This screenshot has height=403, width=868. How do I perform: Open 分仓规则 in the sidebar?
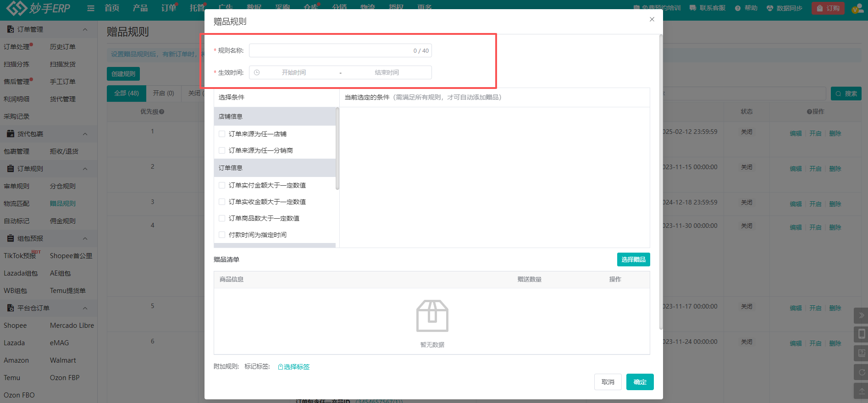point(63,186)
